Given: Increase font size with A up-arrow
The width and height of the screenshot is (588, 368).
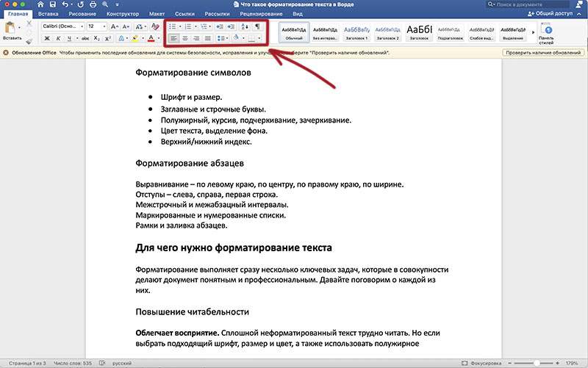Looking at the screenshot, I should coord(115,26).
